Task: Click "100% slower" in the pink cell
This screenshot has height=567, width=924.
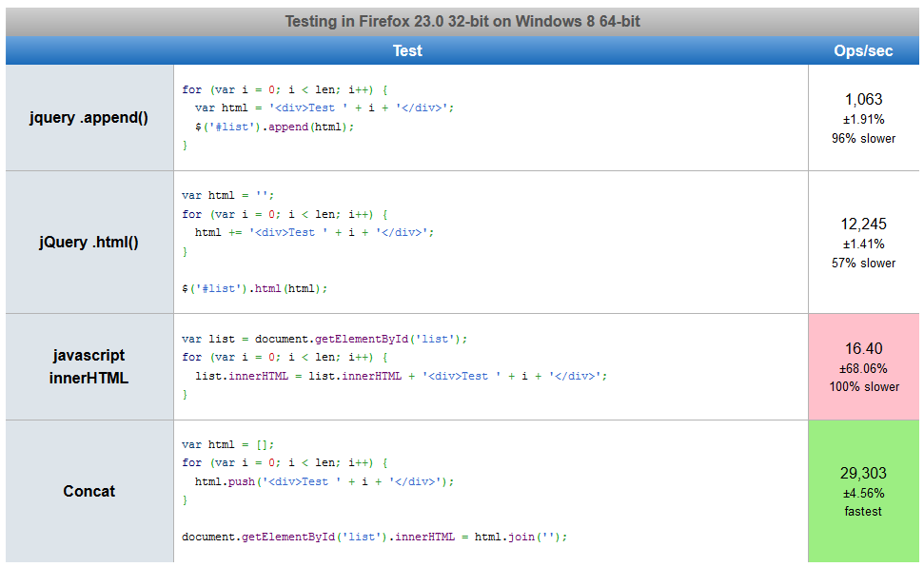Action: coord(863,386)
